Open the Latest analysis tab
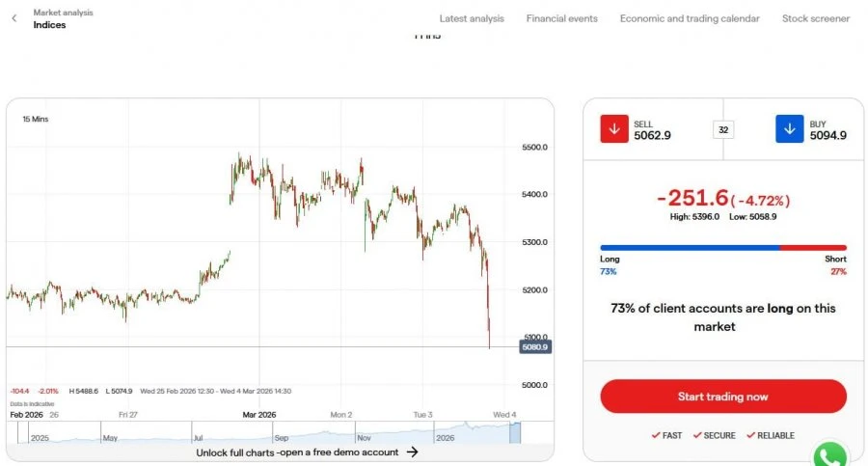The height and width of the screenshot is (466, 868). click(472, 18)
